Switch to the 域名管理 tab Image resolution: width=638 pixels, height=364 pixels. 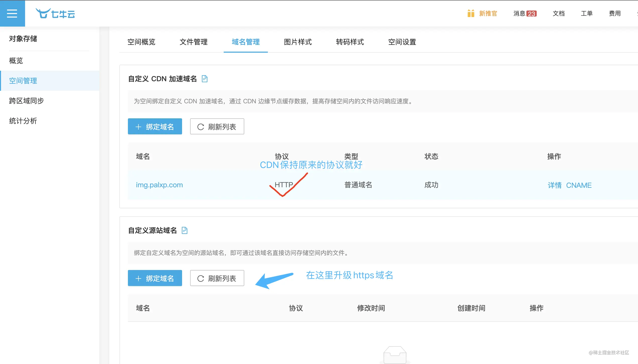point(246,42)
